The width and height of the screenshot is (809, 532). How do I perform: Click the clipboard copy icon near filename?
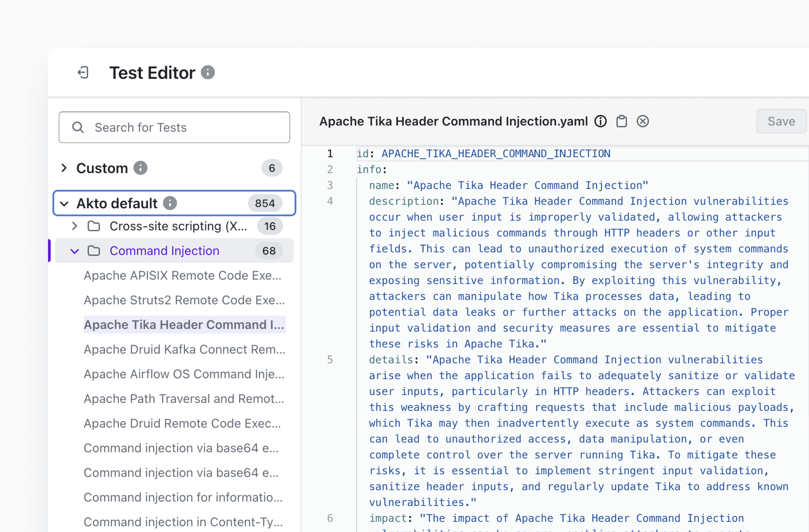622,121
